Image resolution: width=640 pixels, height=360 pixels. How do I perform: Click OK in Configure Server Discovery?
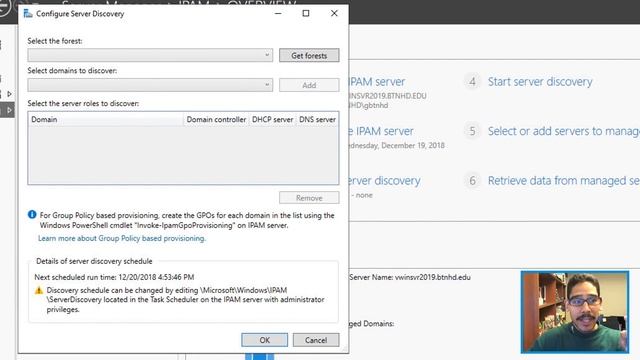(264, 340)
